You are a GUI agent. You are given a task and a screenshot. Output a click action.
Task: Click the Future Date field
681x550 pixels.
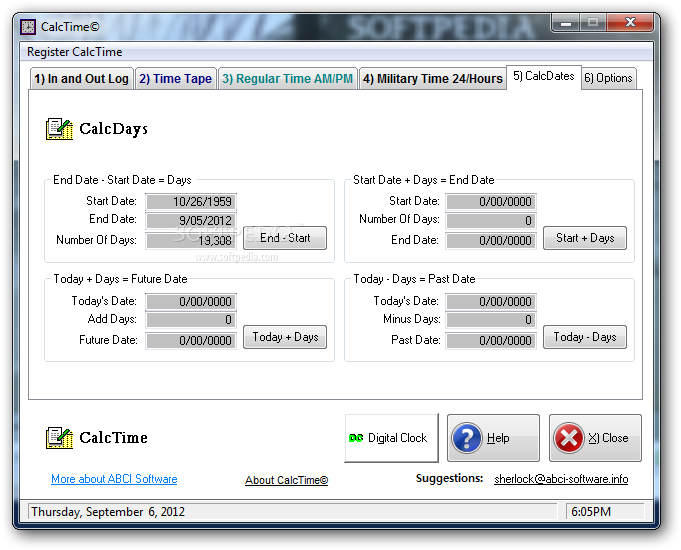tap(191, 340)
